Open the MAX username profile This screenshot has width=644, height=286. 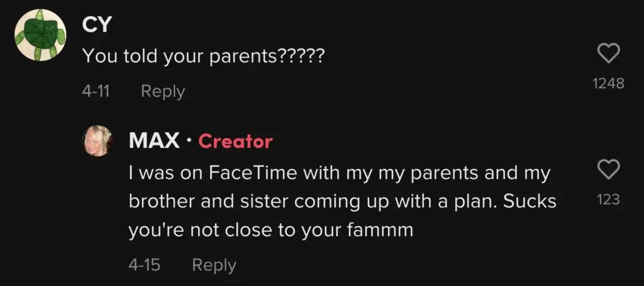[x=154, y=141]
